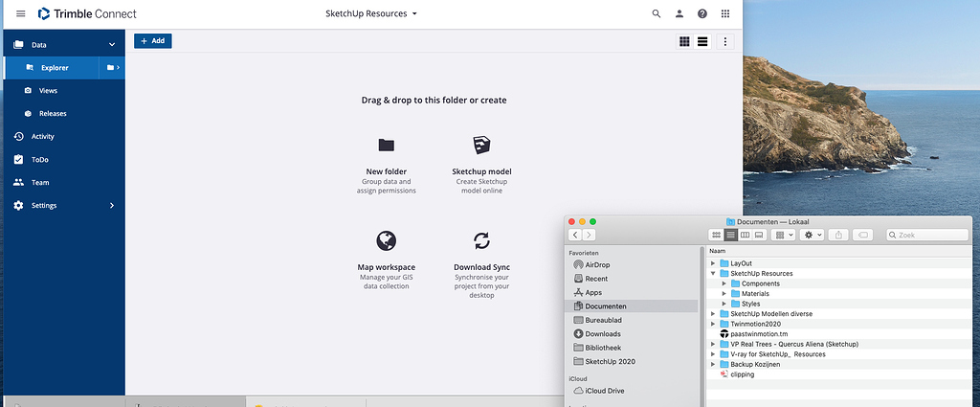
Task: Switch Finder to list view
Action: pos(730,235)
